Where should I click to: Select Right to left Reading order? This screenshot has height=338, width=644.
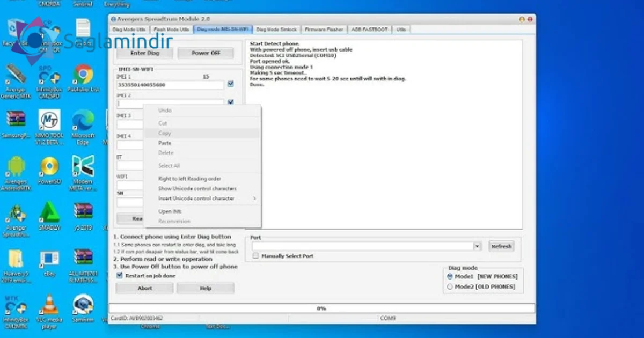click(x=202, y=179)
